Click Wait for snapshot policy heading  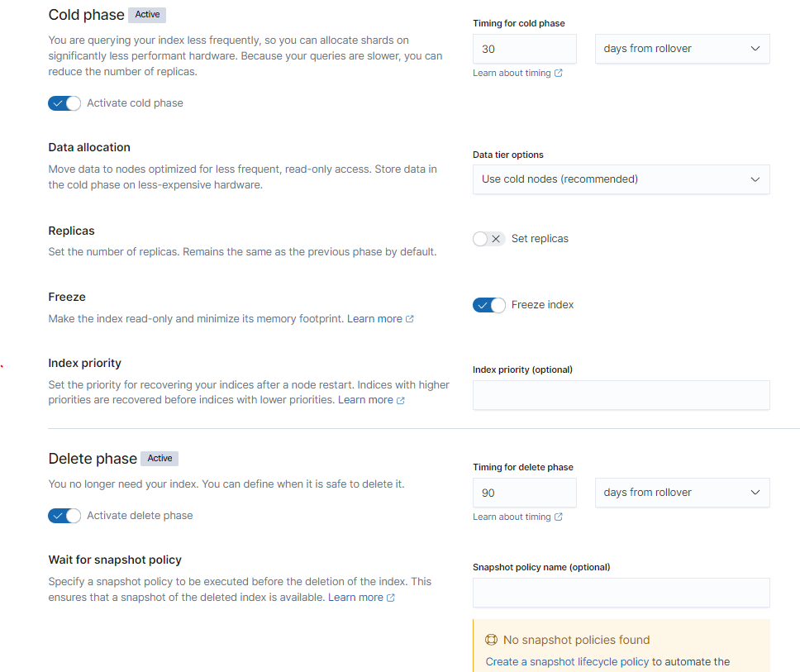[115, 560]
